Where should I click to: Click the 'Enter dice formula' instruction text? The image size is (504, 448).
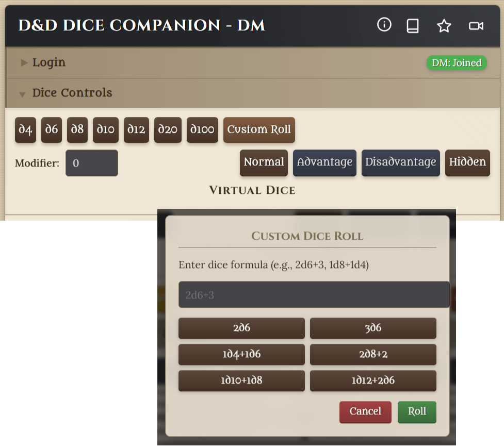(273, 265)
